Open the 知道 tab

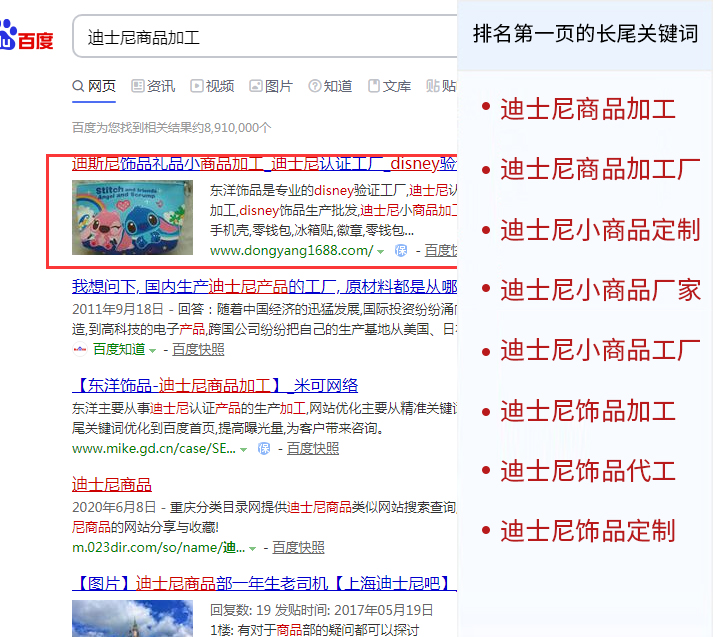[x=331, y=86]
